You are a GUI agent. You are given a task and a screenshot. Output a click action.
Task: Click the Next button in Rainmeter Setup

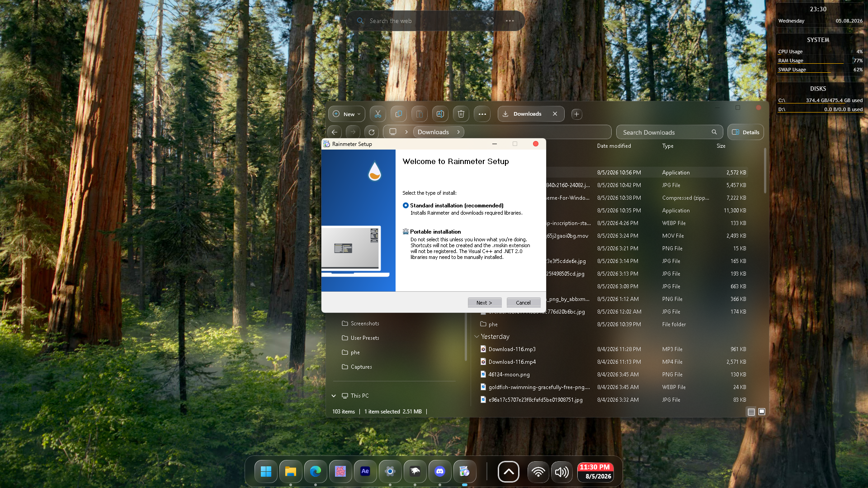pos(485,303)
